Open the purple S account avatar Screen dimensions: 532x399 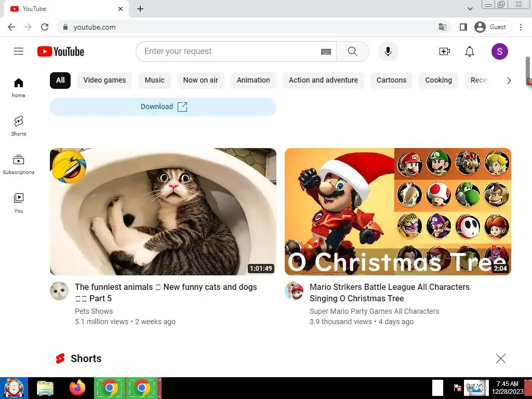pyautogui.click(x=499, y=51)
